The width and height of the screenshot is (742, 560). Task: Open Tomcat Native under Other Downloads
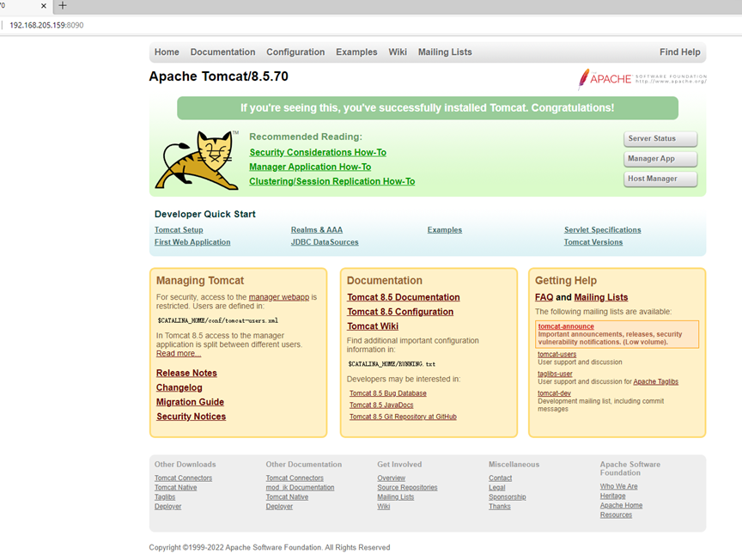(175, 488)
